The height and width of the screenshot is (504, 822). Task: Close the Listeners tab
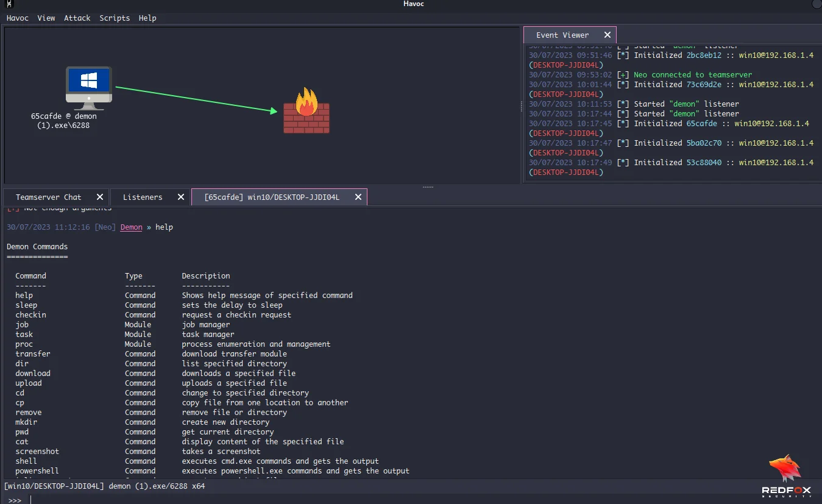(x=180, y=197)
